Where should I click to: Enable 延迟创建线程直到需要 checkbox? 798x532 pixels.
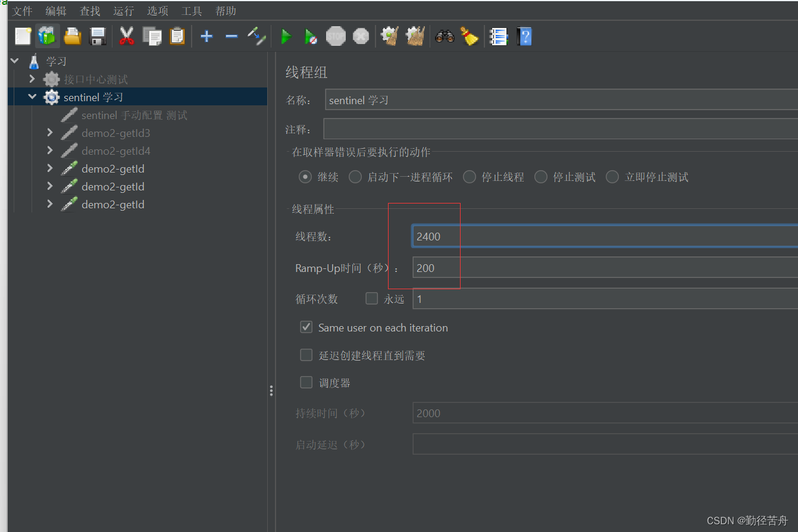tap(306, 355)
